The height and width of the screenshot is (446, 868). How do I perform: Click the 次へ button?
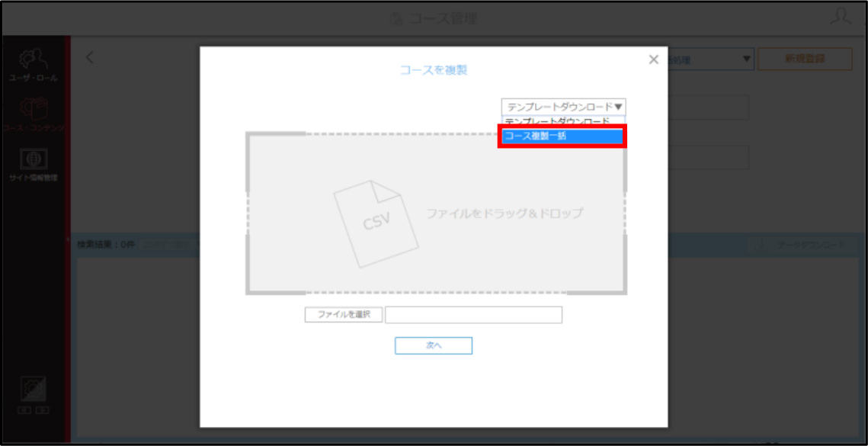(x=434, y=345)
